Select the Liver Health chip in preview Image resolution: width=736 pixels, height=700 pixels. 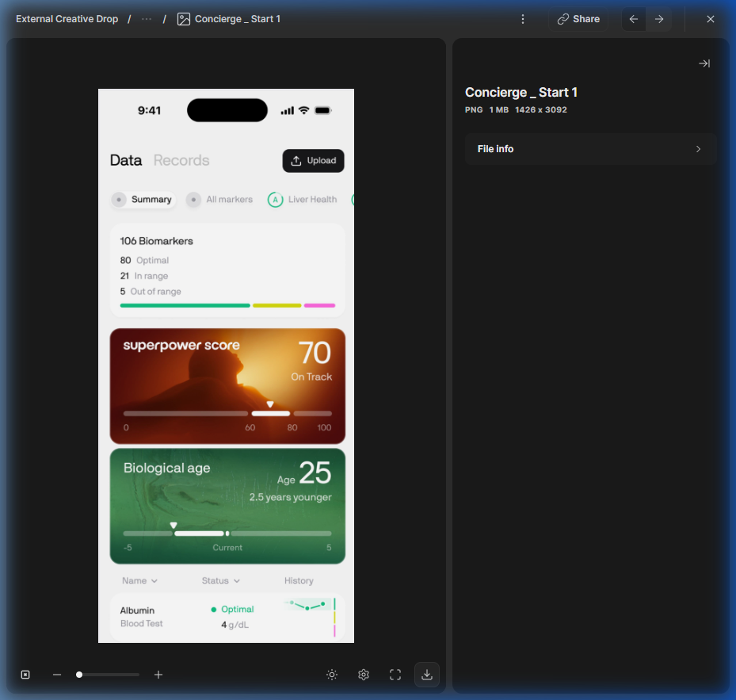pos(303,200)
